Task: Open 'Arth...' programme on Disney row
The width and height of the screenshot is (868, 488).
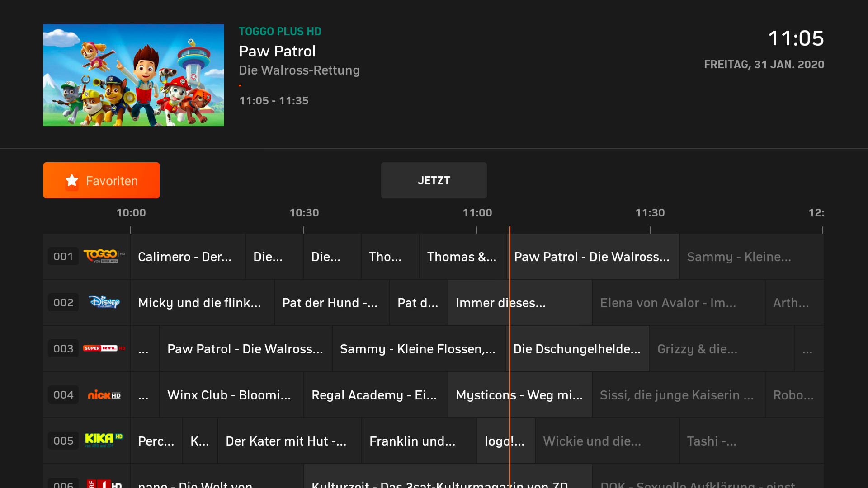Action: click(x=794, y=303)
